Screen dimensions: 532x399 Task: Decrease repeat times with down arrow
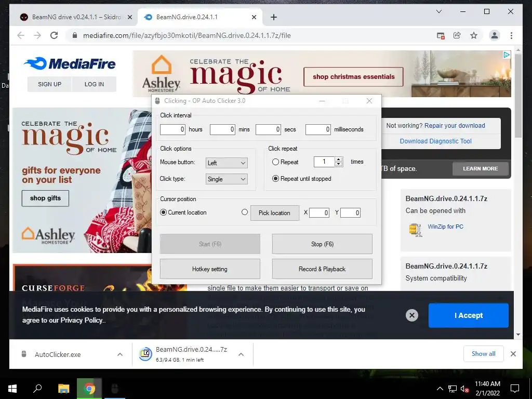[x=338, y=164]
